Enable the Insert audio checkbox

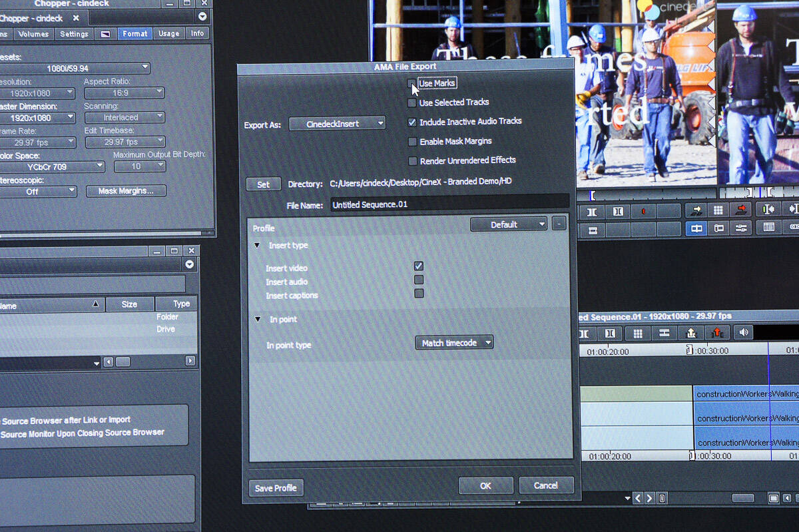coord(419,280)
